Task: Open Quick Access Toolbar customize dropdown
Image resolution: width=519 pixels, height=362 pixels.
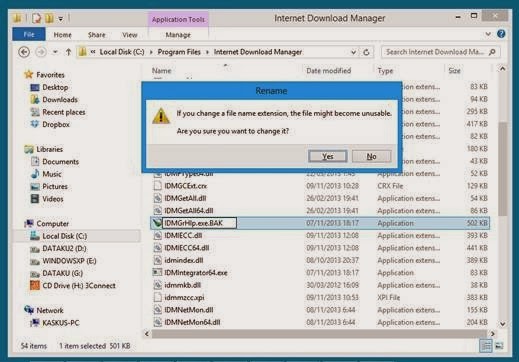Action: (x=61, y=19)
